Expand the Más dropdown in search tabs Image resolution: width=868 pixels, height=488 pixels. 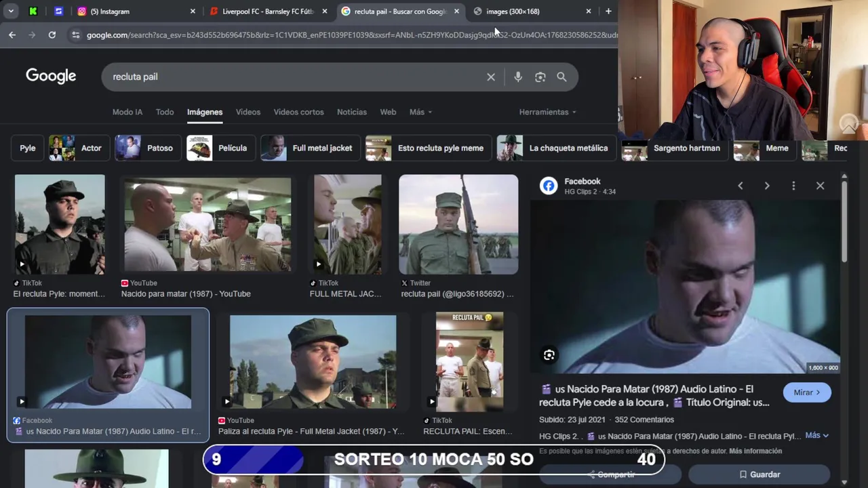420,112
